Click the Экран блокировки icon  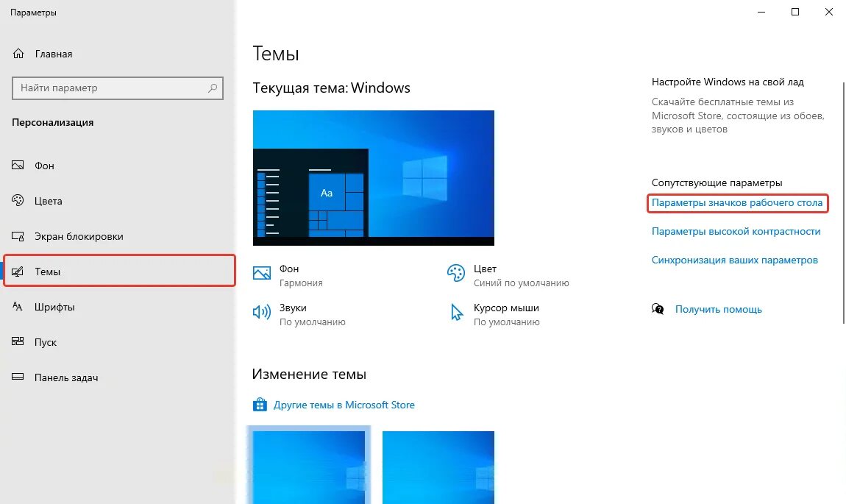18,236
